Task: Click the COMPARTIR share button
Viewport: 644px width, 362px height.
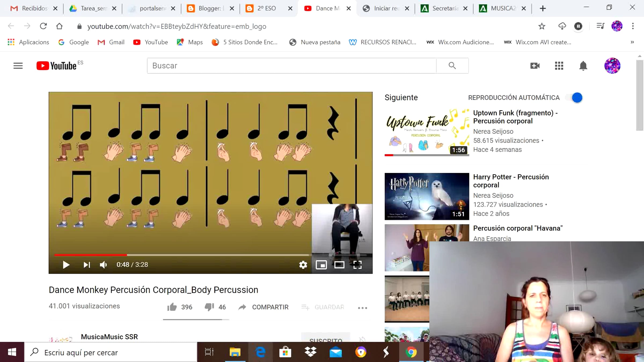Action: tap(263, 307)
